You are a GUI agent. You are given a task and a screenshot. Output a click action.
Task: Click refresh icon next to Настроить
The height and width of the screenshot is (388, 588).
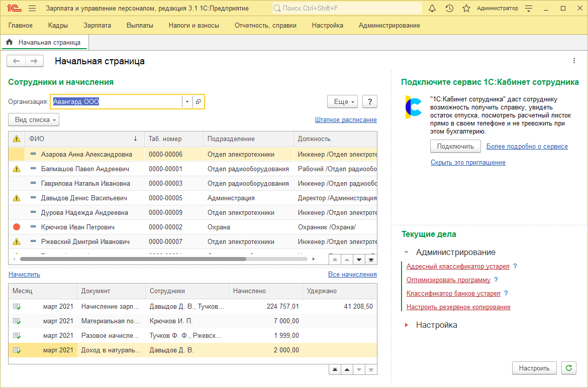pos(569,368)
